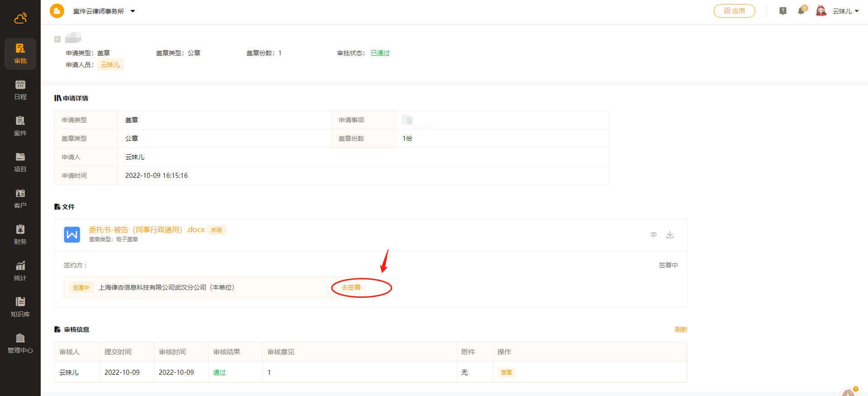
Task: Open the help question mark icon
Action: (x=783, y=11)
